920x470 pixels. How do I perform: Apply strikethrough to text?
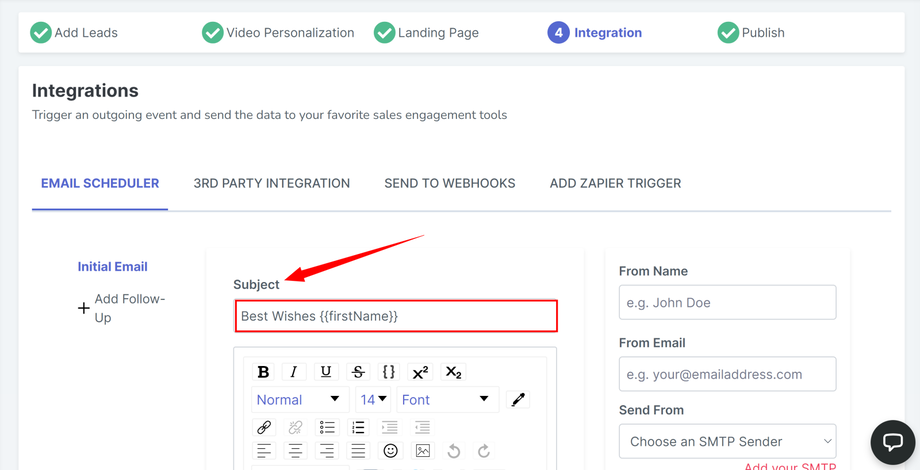click(x=358, y=372)
